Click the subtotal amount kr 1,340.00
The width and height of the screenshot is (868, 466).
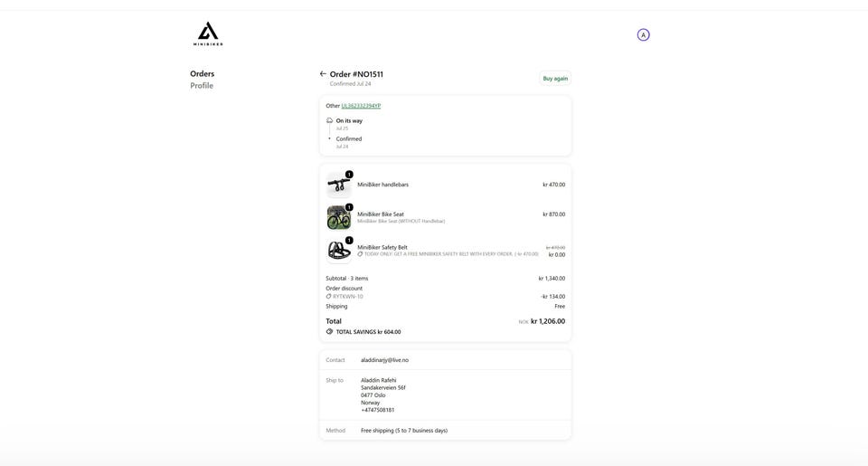pyautogui.click(x=552, y=279)
